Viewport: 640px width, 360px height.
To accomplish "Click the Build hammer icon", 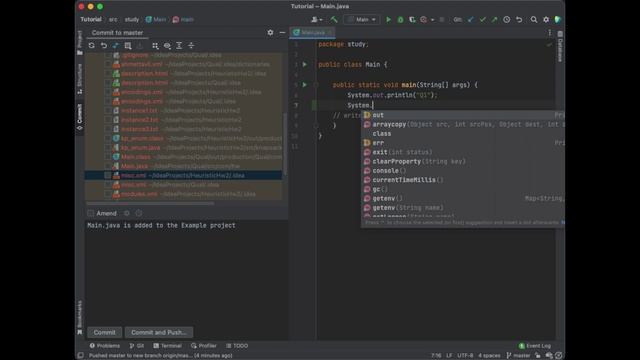I will (334, 19).
